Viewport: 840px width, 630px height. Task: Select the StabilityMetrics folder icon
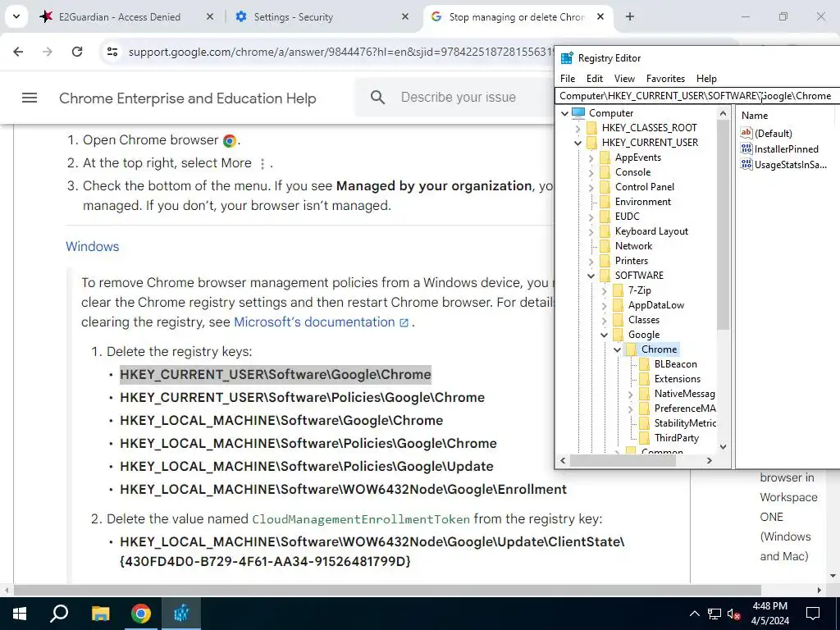point(644,422)
